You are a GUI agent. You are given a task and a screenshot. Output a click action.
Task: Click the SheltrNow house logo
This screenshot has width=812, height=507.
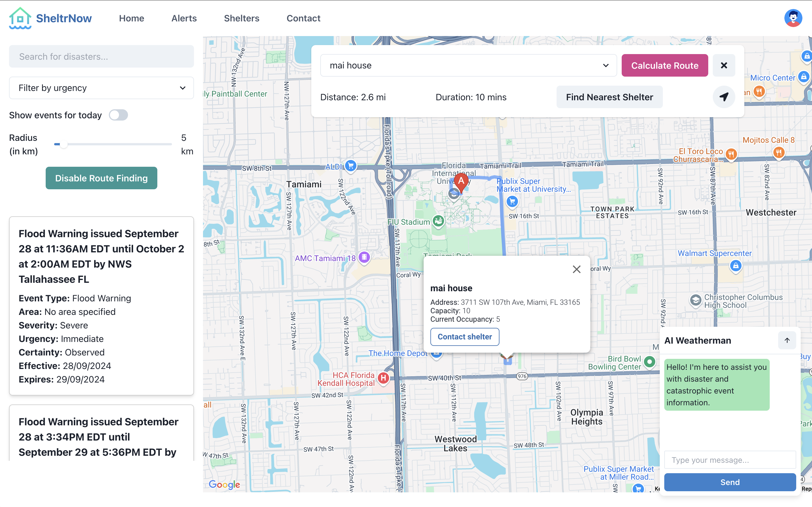tap(20, 18)
